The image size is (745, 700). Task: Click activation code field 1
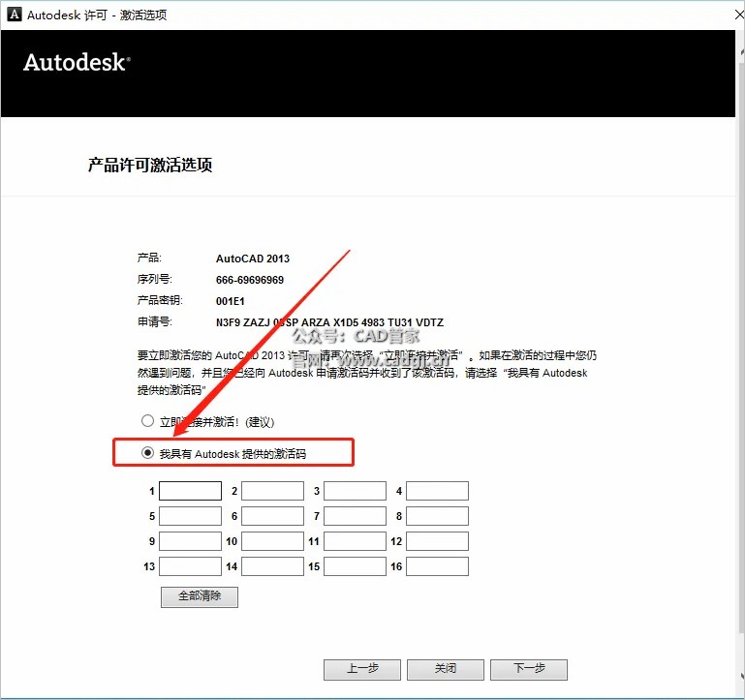[x=190, y=491]
